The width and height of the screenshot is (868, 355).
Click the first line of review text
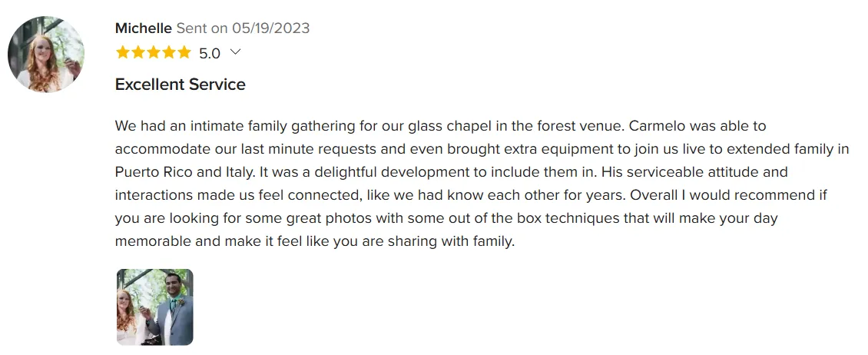[440, 125]
